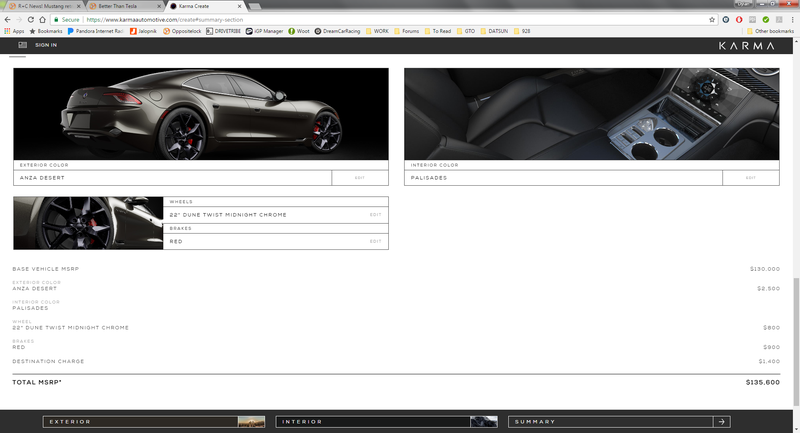This screenshot has height=433, width=800.
Task: Expand the To Read bookmarks folder
Action: (438, 31)
